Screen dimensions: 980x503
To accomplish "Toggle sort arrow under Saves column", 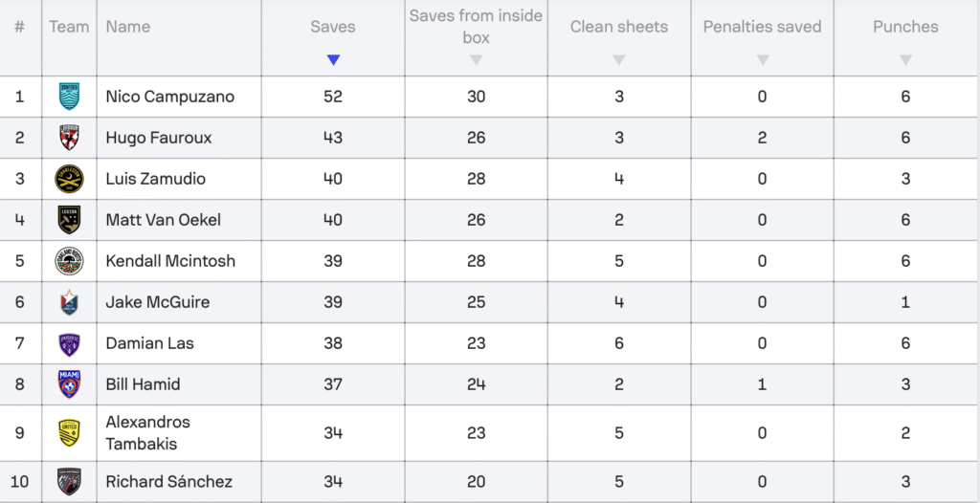I will pos(333,60).
